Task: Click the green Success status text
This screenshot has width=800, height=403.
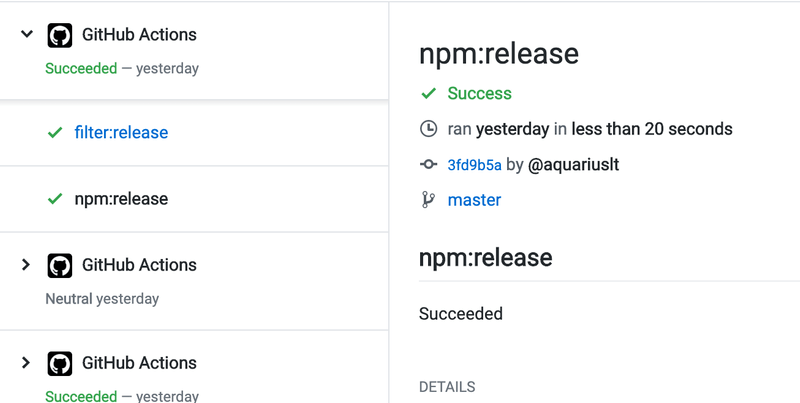Action: (x=480, y=94)
